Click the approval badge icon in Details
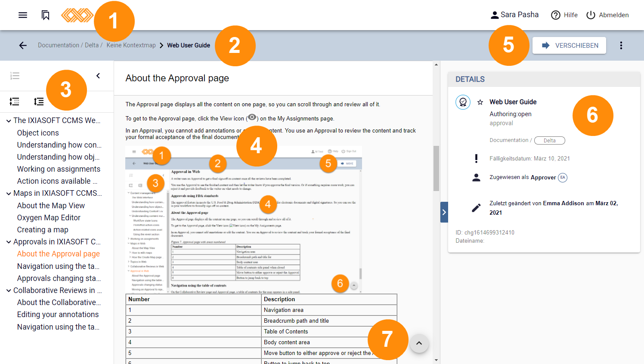 (x=463, y=102)
